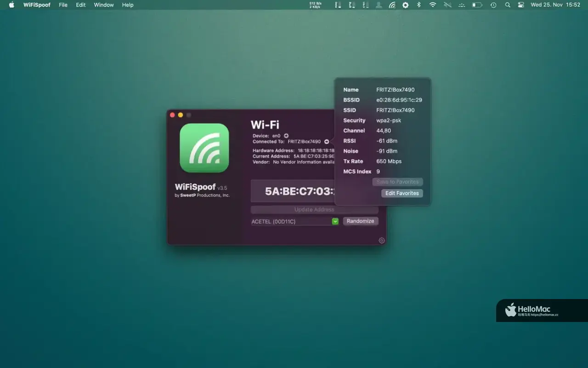Click the Save to Favorites button
The image size is (588, 368).
pos(398,182)
